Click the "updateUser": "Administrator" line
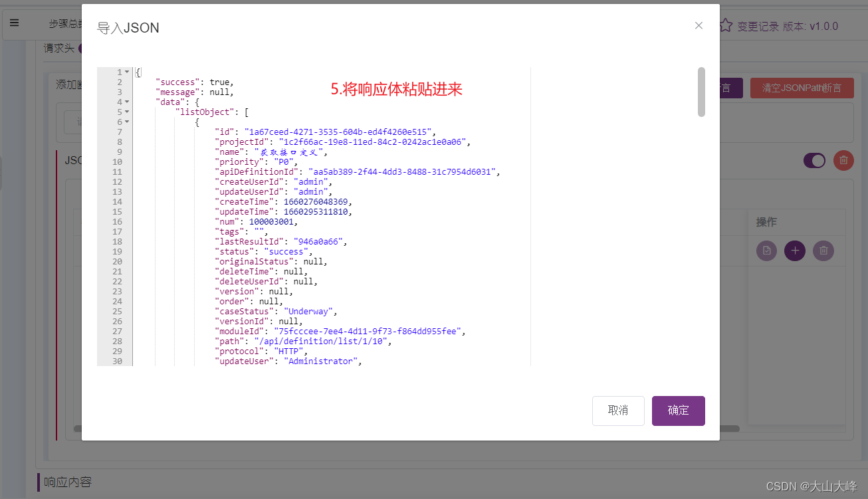The height and width of the screenshot is (499, 868). (288, 361)
